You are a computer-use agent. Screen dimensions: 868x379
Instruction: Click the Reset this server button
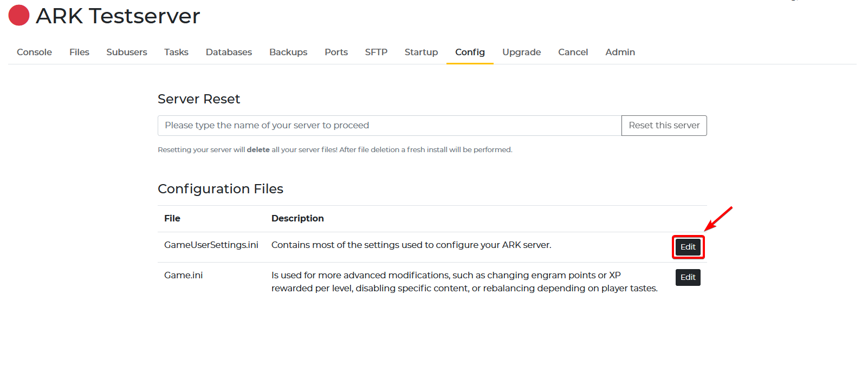click(x=664, y=126)
